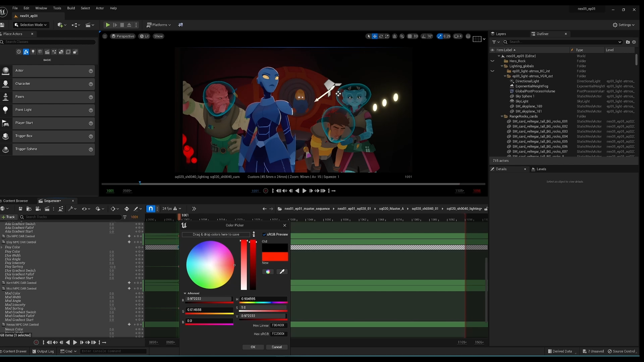The width and height of the screenshot is (644, 362).
Task: Click the color wheel in Color Picker
Action: click(x=210, y=265)
